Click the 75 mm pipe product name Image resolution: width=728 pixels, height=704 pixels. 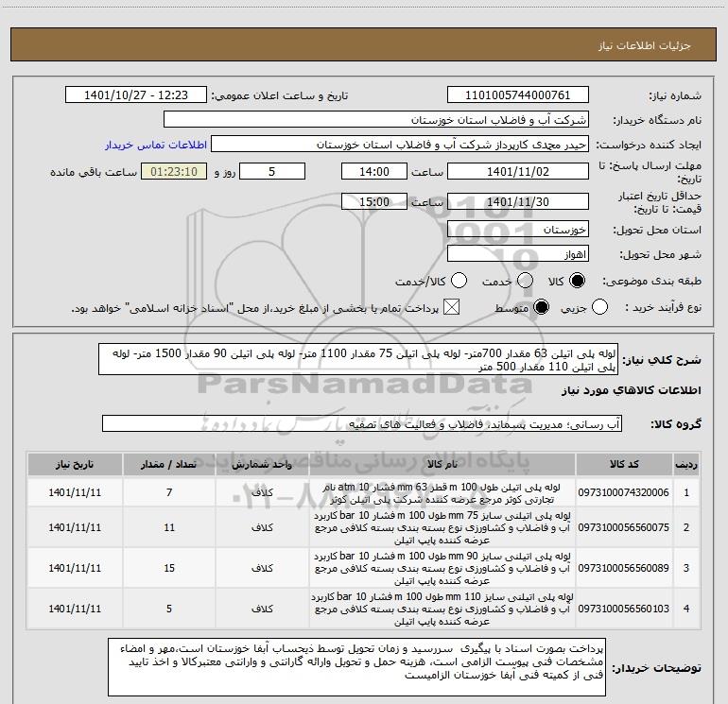[x=442, y=527]
